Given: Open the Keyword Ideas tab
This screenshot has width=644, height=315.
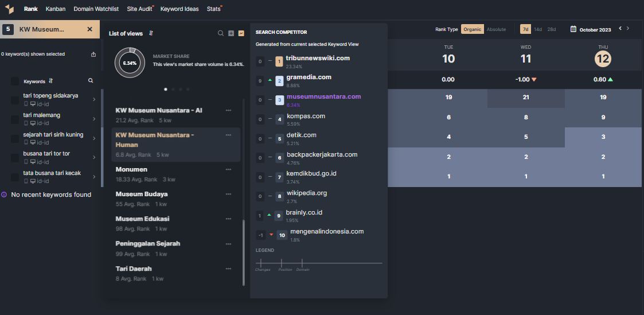Looking at the screenshot, I should (179, 9).
